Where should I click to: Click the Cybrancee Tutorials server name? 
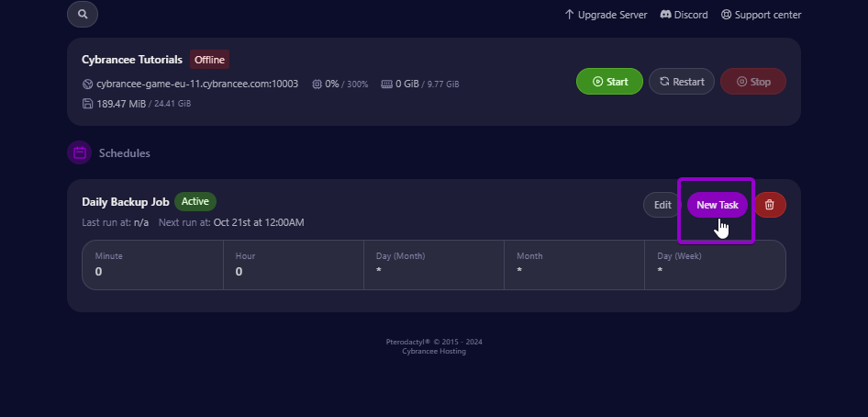(132, 60)
